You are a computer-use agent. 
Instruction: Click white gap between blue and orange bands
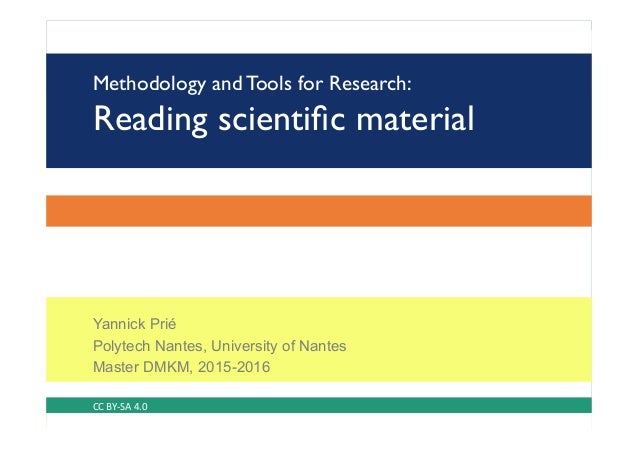coord(319,182)
